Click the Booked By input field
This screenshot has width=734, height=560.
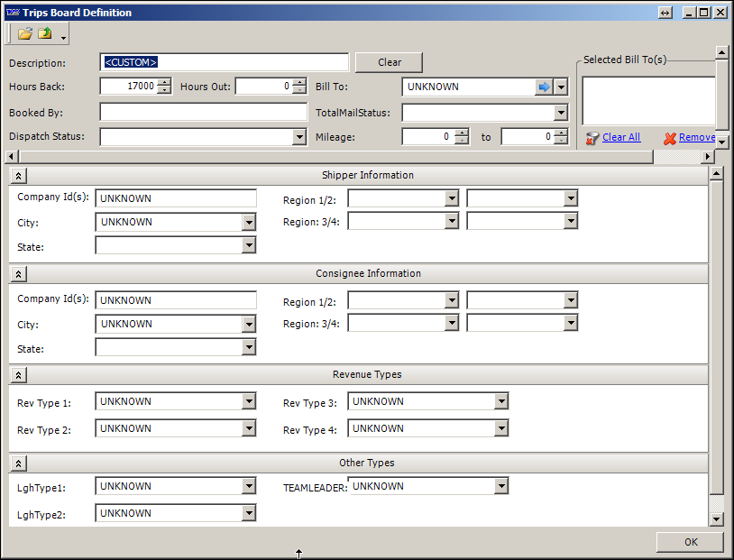tap(204, 113)
